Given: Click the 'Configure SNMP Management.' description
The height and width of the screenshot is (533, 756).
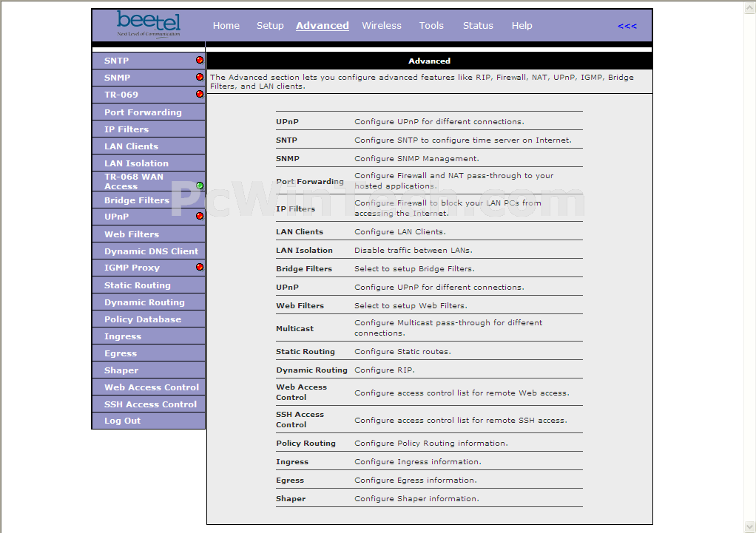Looking at the screenshot, I should pyautogui.click(x=416, y=158).
